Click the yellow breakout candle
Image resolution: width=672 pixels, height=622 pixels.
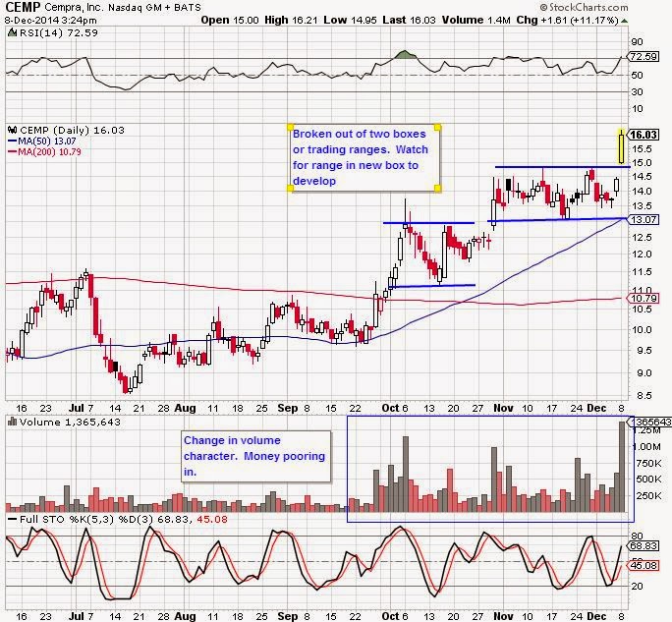pos(622,147)
